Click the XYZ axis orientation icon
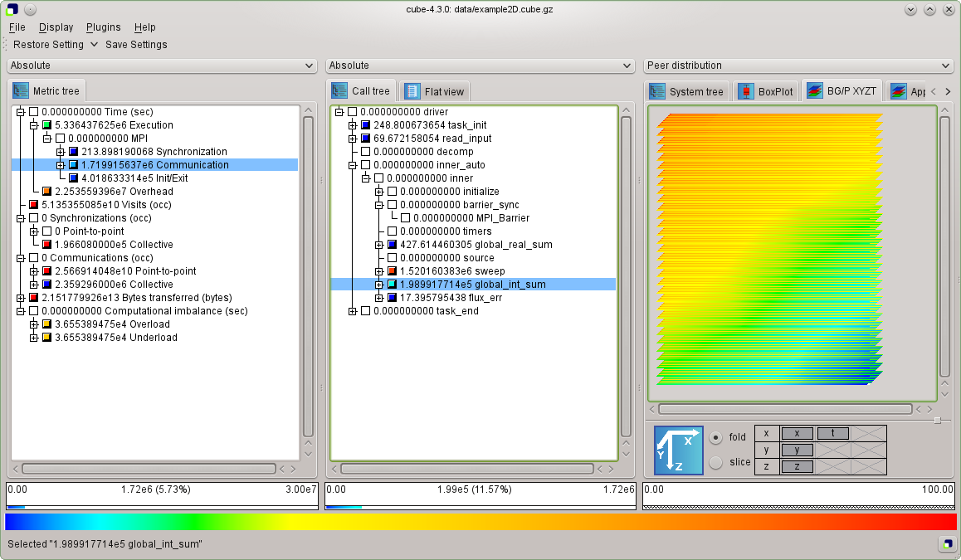The width and height of the screenshot is (961, 560). pos(679,450)
